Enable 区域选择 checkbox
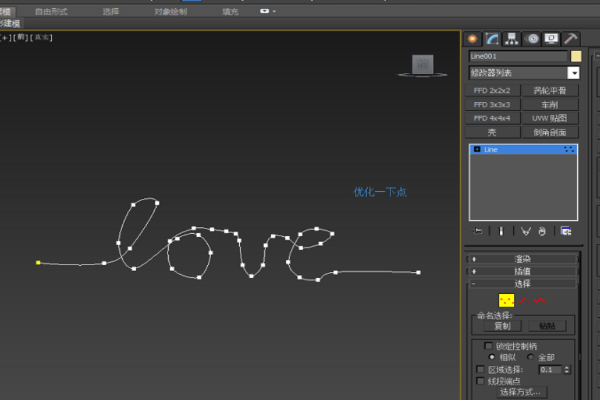Viewport: 600px width, 400px height. tap(480, 369)
